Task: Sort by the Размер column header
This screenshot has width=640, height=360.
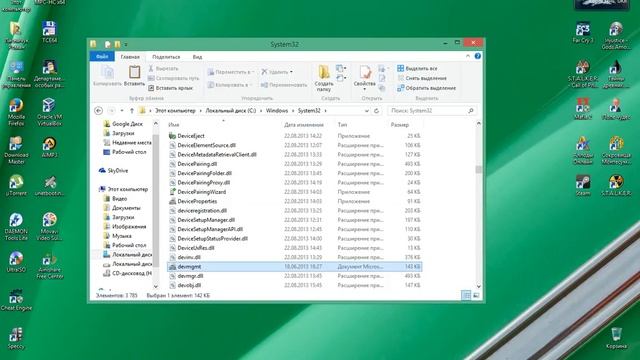Action: 400,124
